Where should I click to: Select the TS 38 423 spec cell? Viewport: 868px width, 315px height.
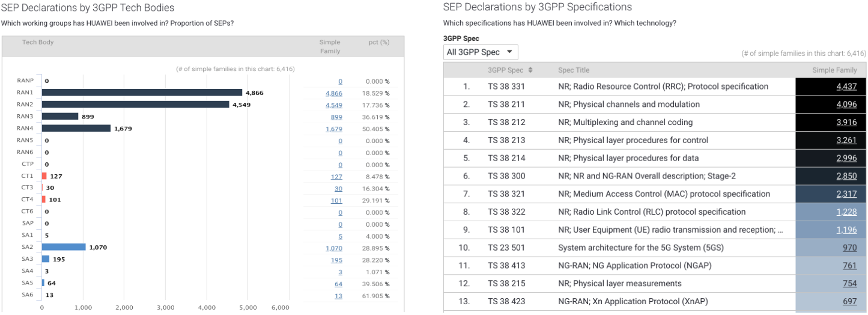point(506,302)
